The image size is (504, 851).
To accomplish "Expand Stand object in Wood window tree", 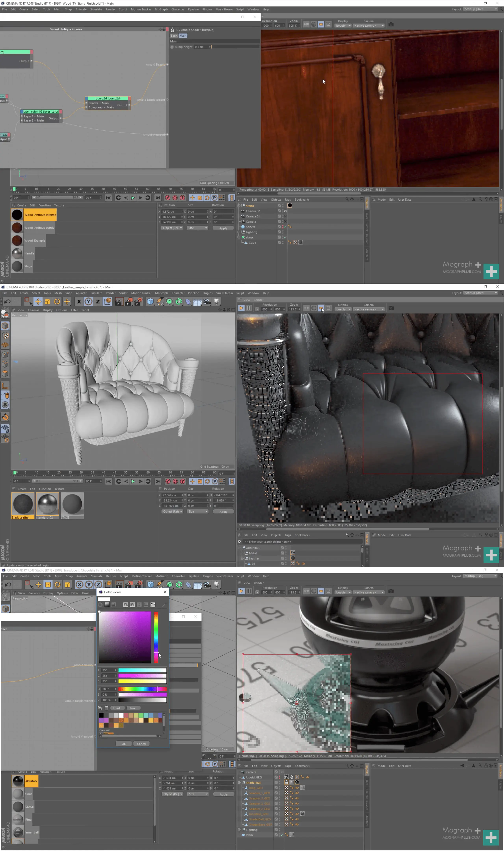I will 239,206.
